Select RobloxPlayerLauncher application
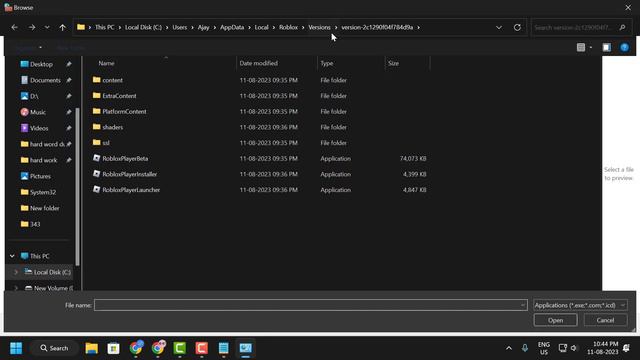Image resolution: width=640 pixels, height=360 pixels. tap(126, 190)
